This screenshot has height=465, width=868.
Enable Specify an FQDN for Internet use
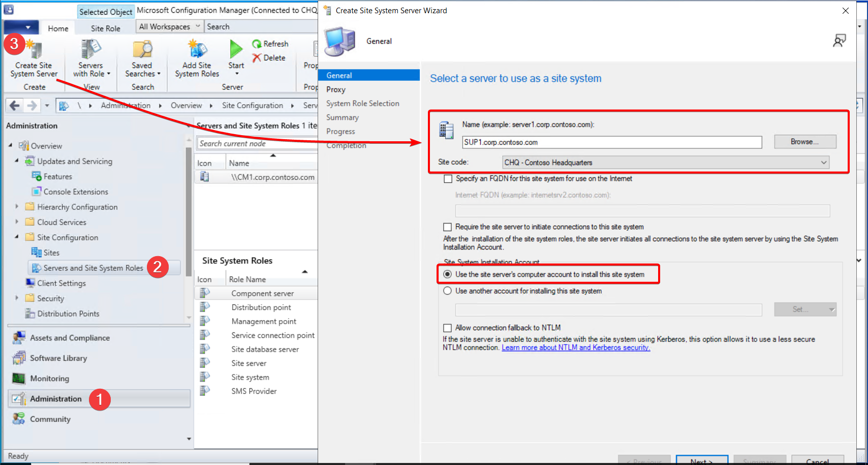coord(448,179)
